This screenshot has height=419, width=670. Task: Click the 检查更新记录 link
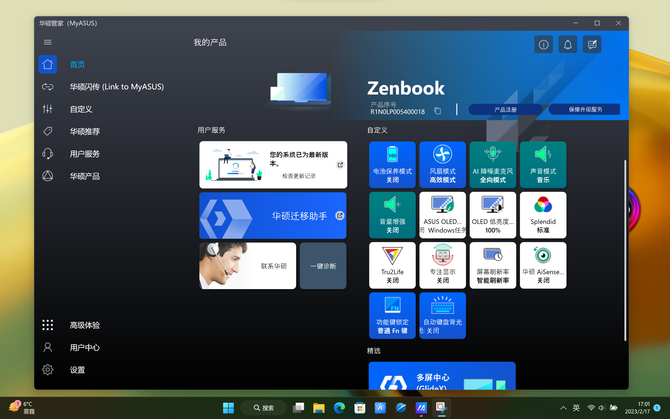click(x=299, y=176)
